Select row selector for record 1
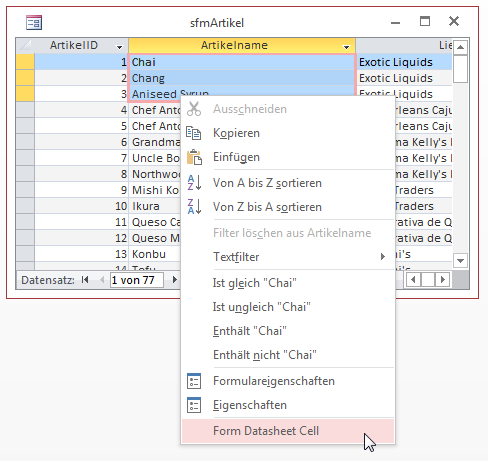Image resolution: width=488 pixels, height=461 pixels. (25, 62)
